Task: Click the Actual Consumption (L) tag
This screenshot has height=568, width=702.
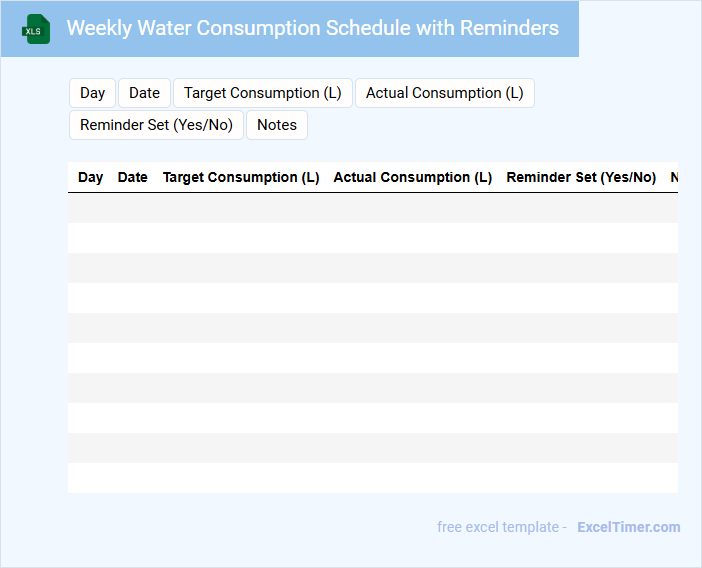Action: tap(444, 93)
